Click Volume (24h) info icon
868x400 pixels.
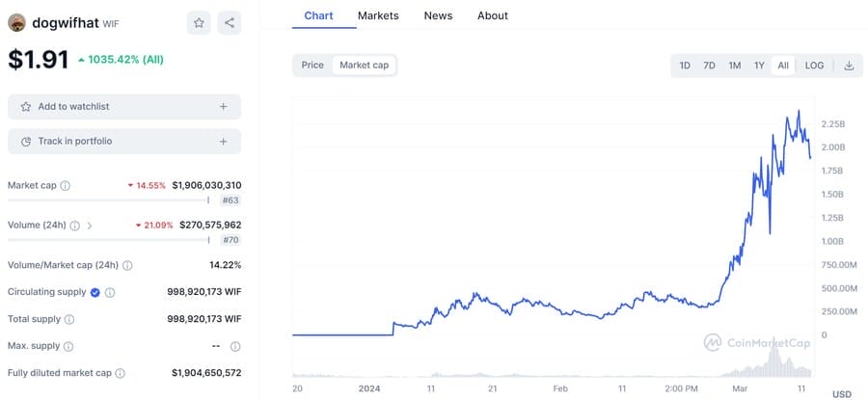[x=75, y=226]
